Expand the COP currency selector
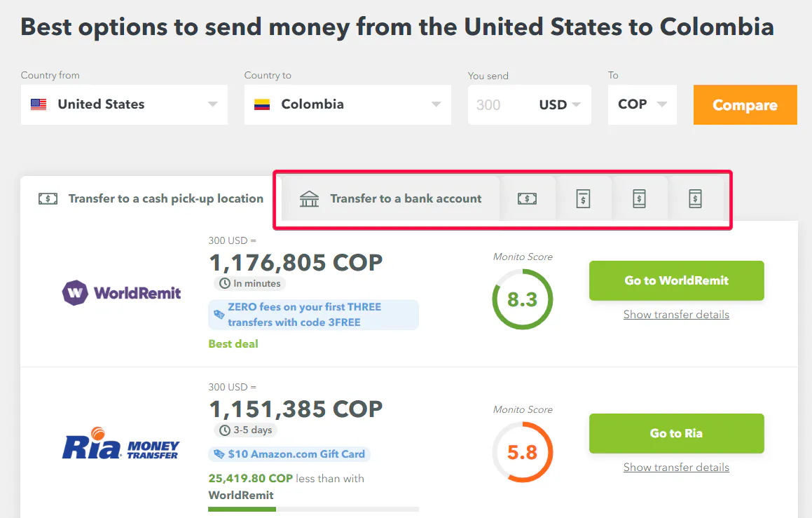Image resolution: width=812 pixels, height=518 pixels. (642, 105)
